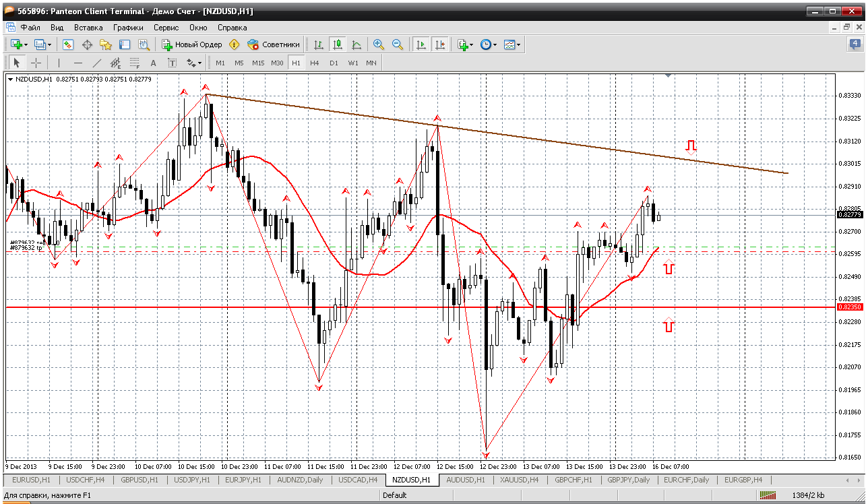Open the AUDNZD,Daily chart tab

tap(300, 480)
